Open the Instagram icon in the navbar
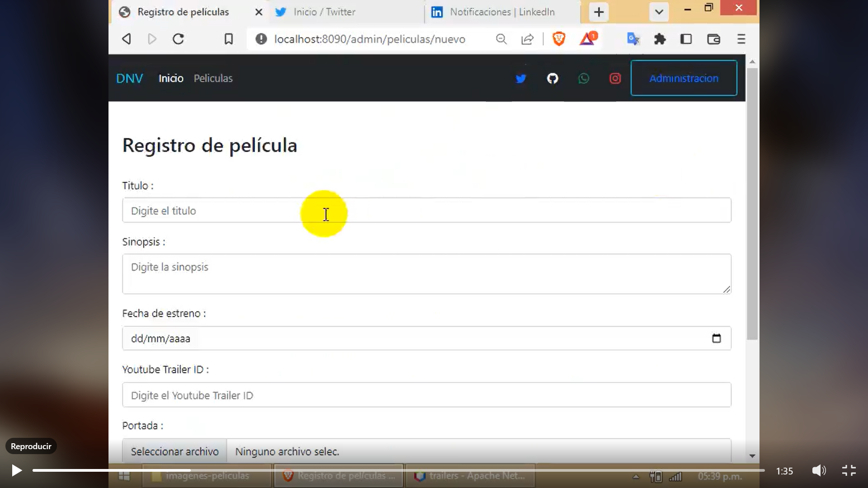 tap(615, 78)
